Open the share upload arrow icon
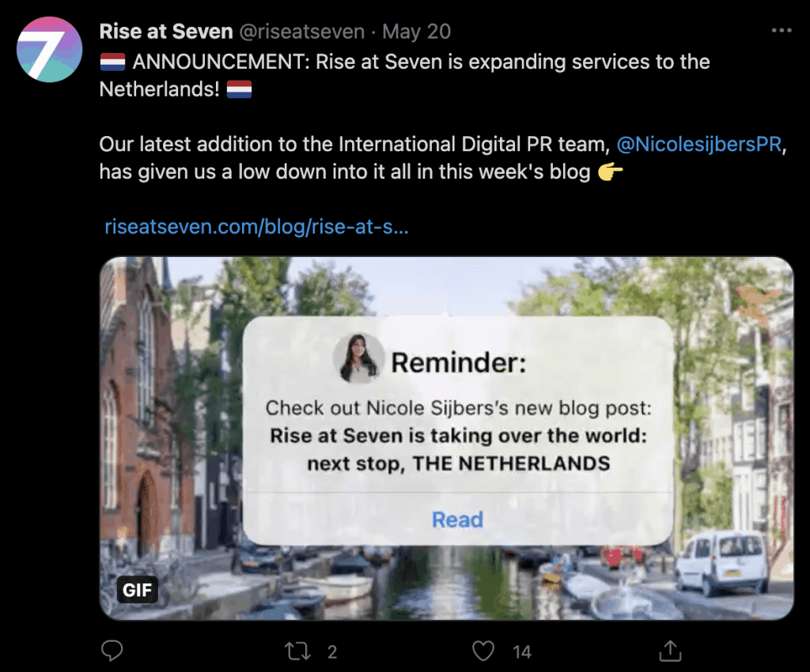The height and width of the screenshot is (672, 810). coord(670,651)
